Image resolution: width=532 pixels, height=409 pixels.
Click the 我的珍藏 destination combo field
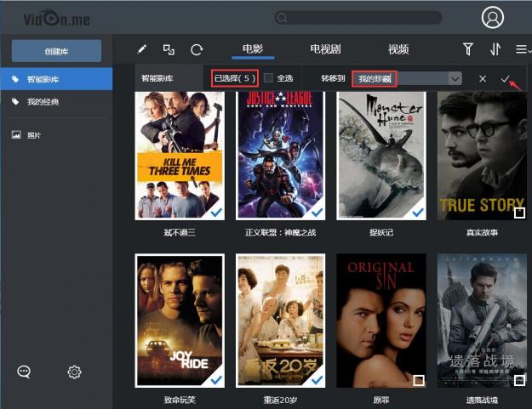407,79
